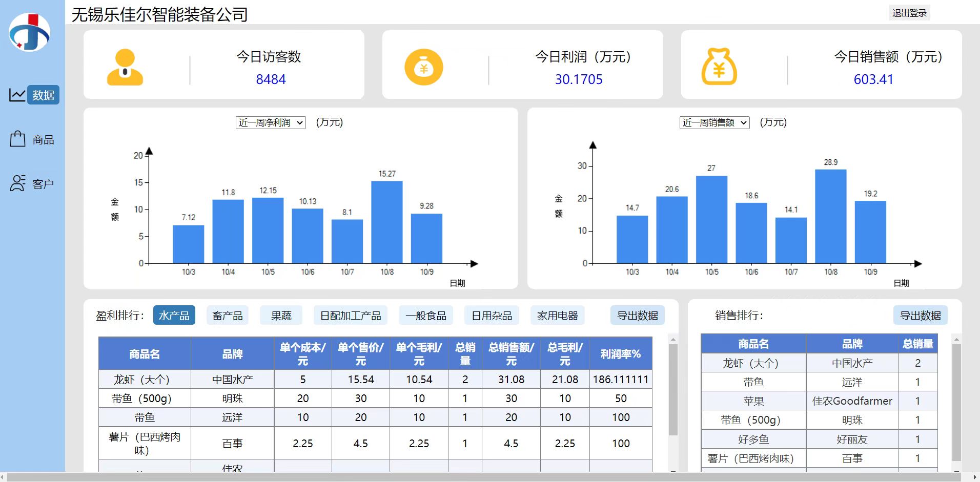Switch to the 果蔬 category tab

pos(281,316)
